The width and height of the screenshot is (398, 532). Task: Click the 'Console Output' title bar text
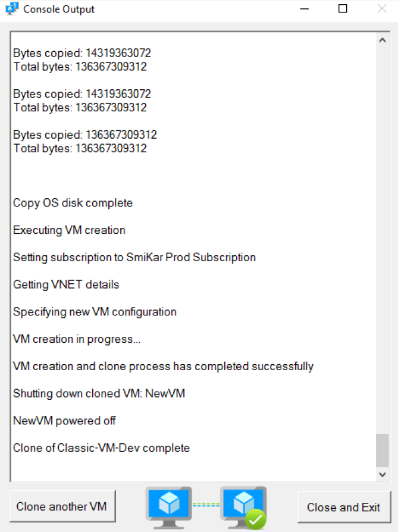59,9
